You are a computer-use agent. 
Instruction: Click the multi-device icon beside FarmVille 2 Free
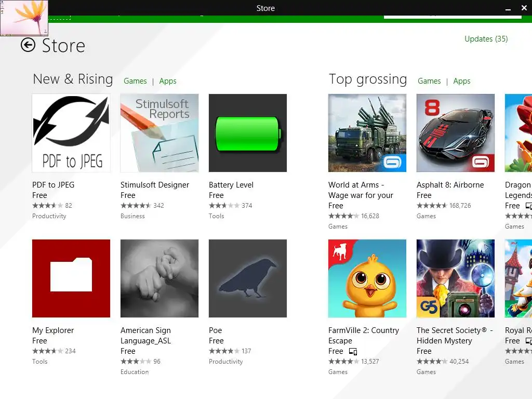[x=353, y=352]
